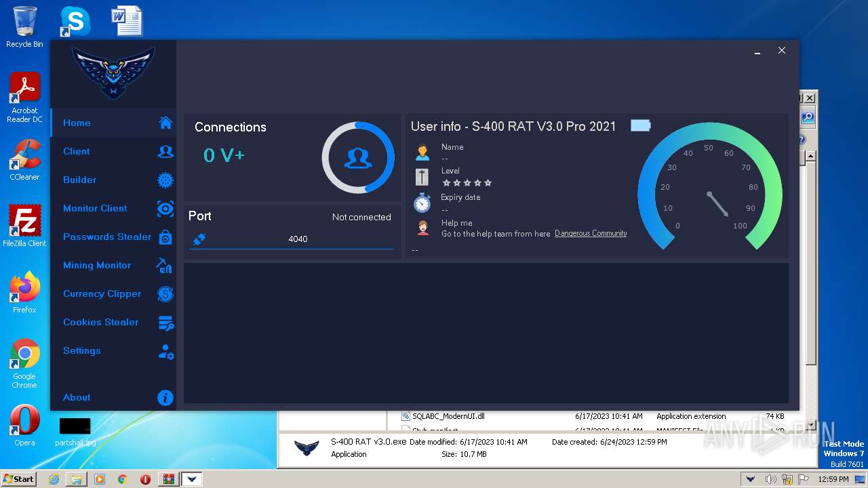Open the partshall.jpg desktop file
868x488 pixels.
tap(75, 432)
